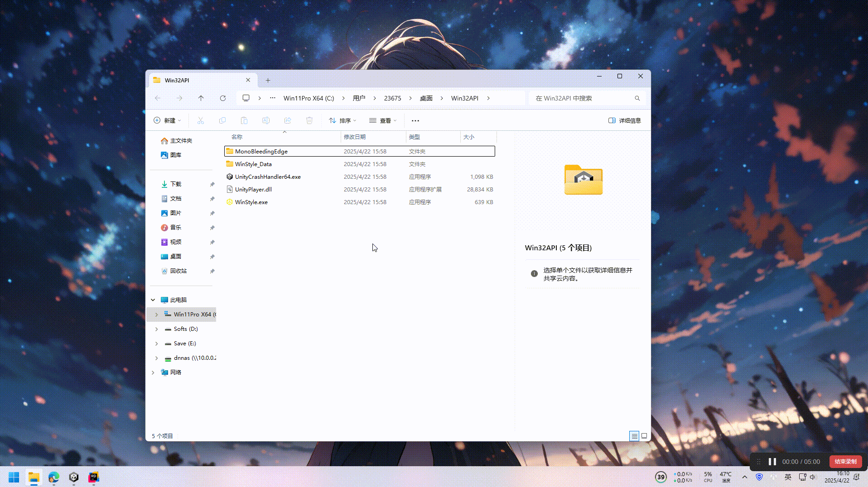Refresh the folder view

click(223, 98)
